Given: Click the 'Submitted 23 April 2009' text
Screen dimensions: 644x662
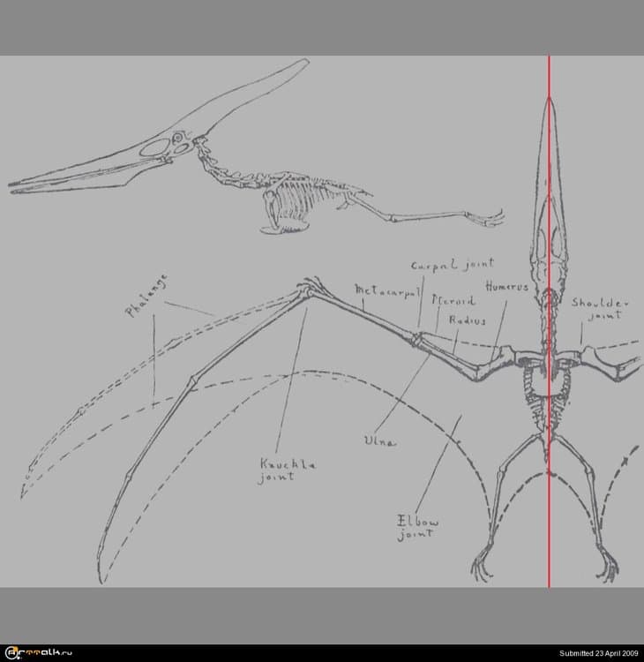Looking at the screenshot, I should click(598, 653).
